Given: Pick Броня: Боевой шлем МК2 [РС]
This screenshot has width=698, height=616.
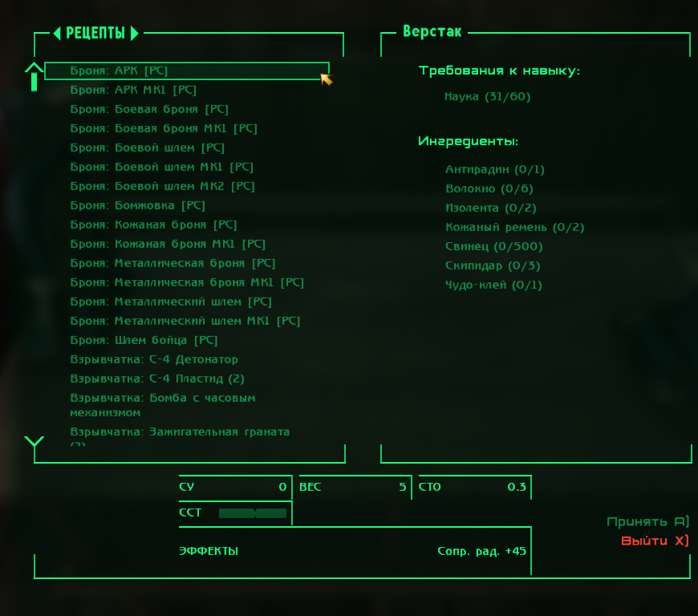Looking at the screenshot, I should [x=162, y=186].
